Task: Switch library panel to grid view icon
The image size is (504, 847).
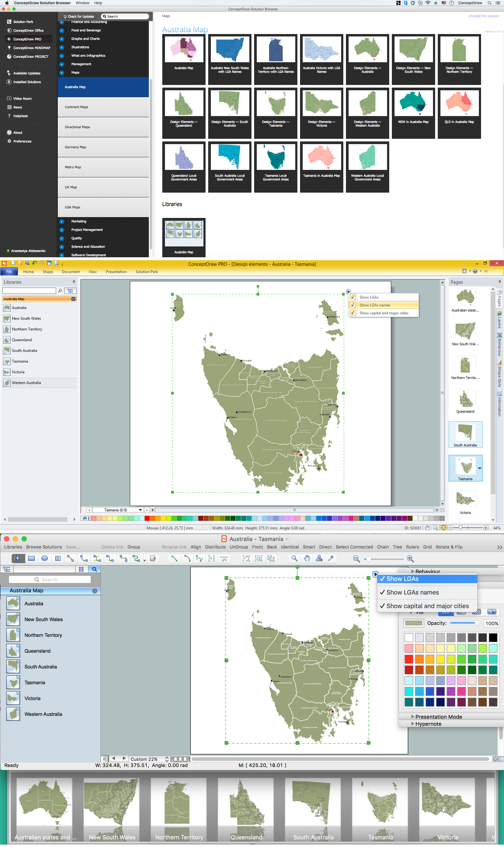Action: tap(81, 569)
